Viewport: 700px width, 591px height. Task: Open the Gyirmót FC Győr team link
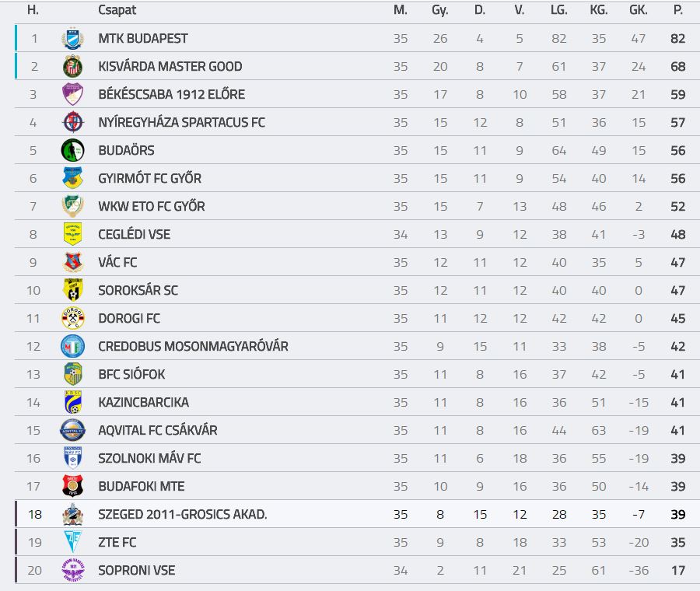pyautogui.click(x=149, y=179)
